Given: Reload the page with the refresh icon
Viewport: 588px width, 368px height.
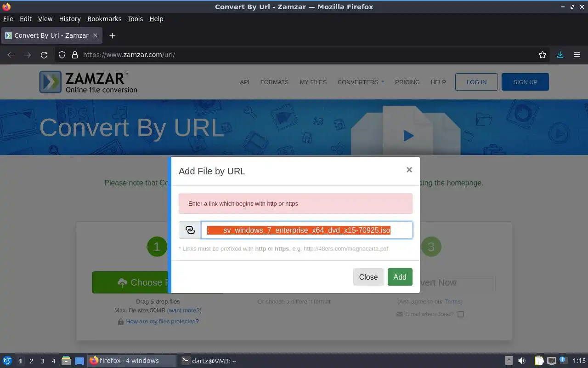Looking at the screenshot, I should pos(44,55).
